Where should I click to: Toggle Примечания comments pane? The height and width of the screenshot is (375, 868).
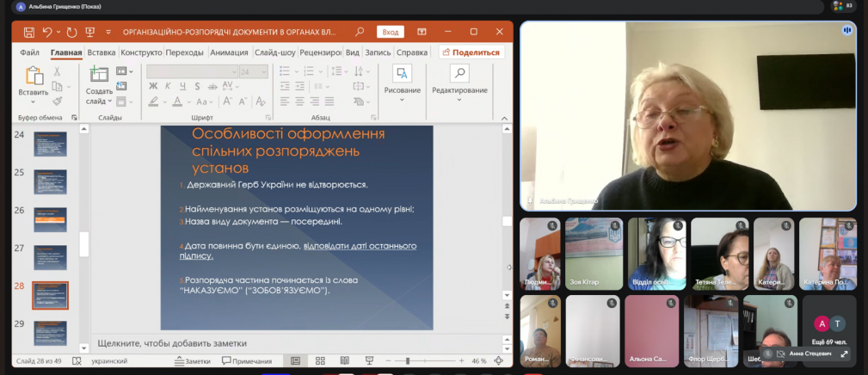[247, 361]
